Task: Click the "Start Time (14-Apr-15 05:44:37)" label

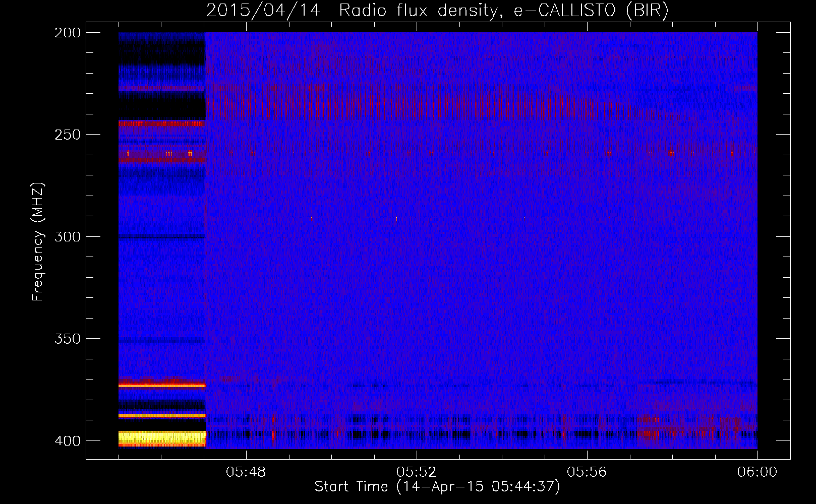Action: click(437, 487)
